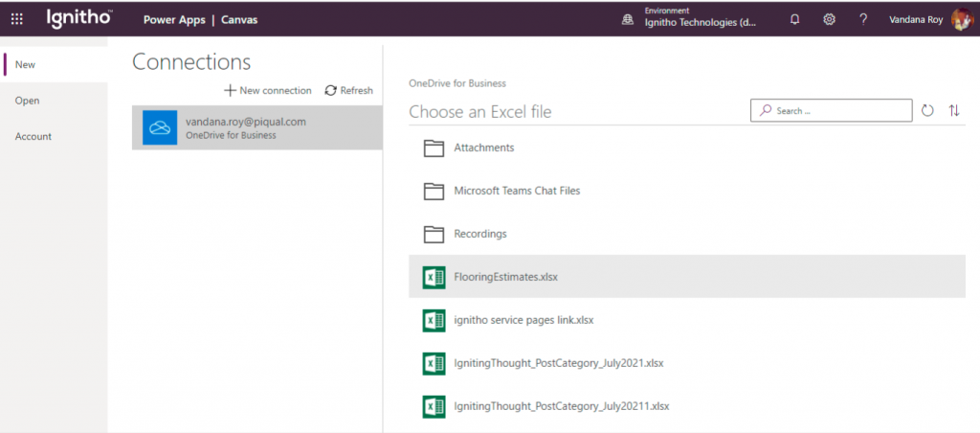Open the Attachments folder
The height and width of the screenshot is (433, 980).
pos(687,148)
